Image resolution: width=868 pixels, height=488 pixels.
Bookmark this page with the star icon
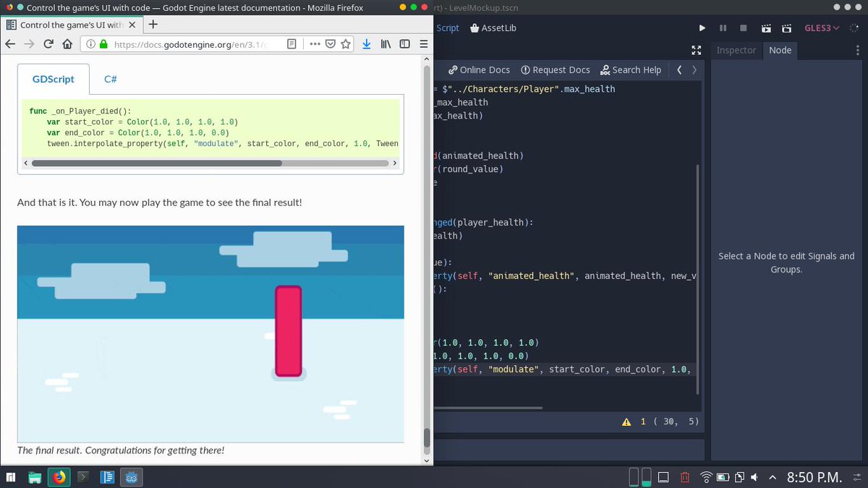pyautogui.click(x=346, y=44)
